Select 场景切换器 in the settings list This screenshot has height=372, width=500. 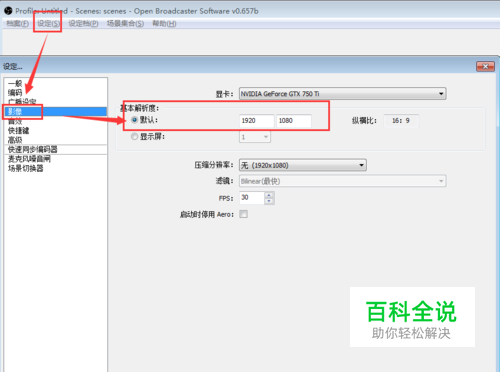(56, 168)
